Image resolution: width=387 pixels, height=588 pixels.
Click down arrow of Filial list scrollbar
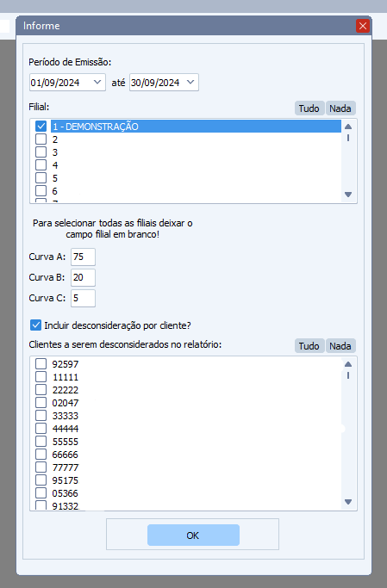point(348,195)
